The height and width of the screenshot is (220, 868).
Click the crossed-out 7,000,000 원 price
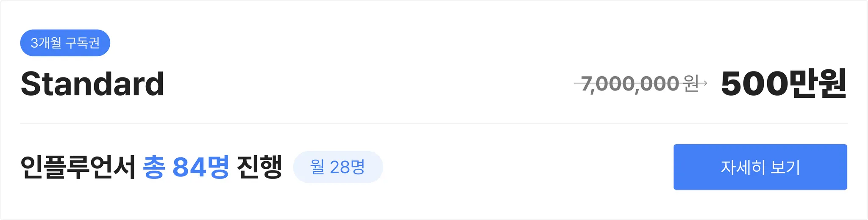tap(640, 83)
